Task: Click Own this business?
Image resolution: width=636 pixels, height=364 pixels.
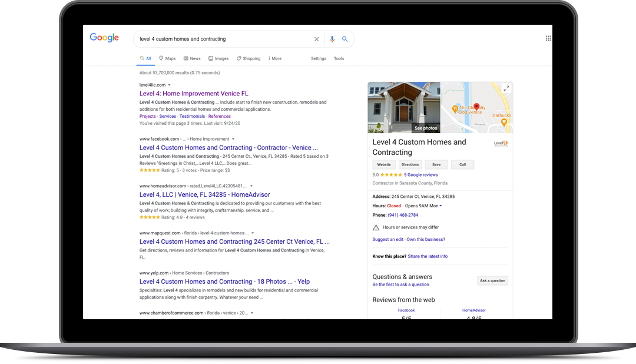Action: coord(426,239)
